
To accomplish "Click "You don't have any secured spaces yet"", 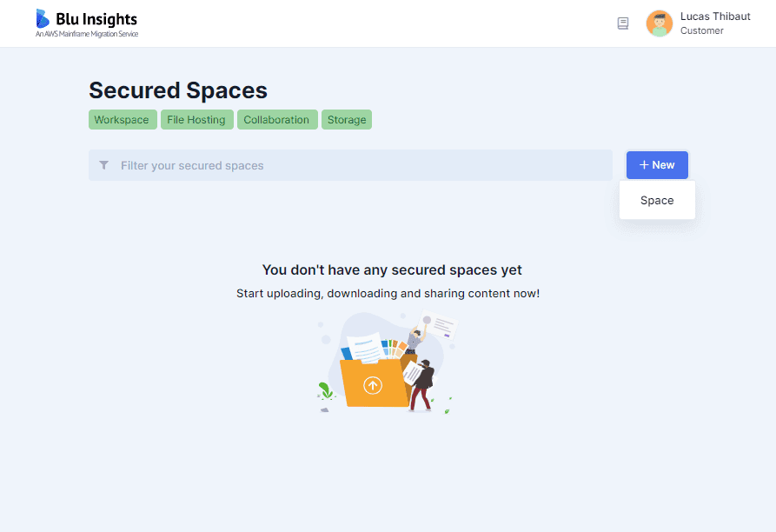I will coord(392,269).
